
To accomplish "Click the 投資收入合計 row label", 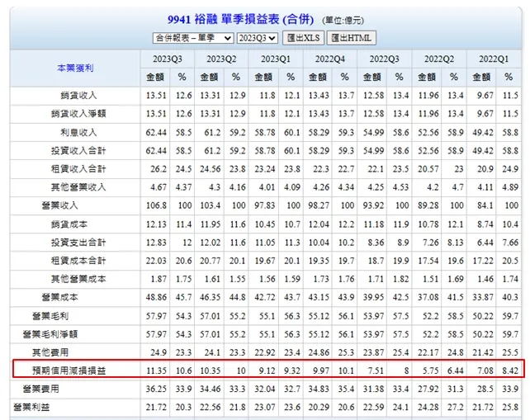I will [78, 151].
